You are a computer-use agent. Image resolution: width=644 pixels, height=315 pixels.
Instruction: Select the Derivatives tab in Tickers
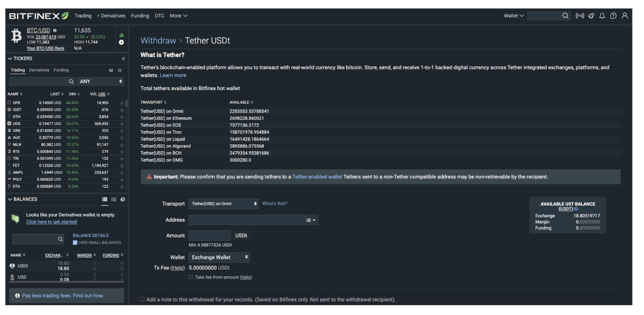pyautogui.click(x=39, y=70)
